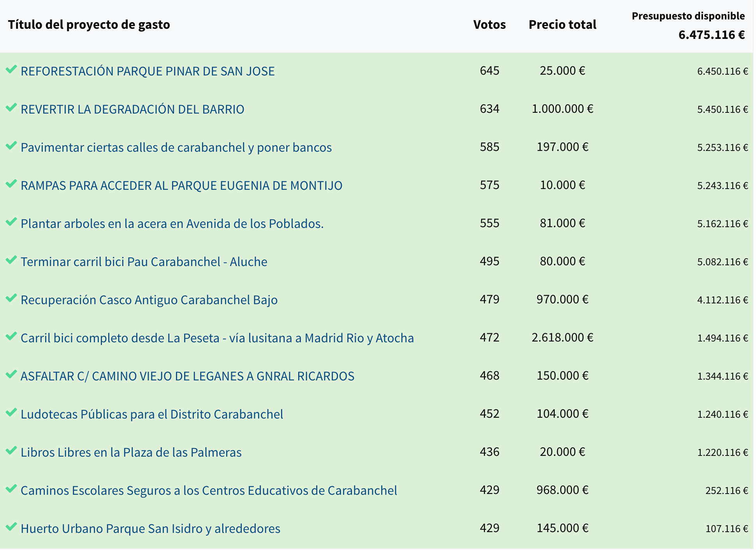
Task: Open REVERTIR LA DEGRADACIÓN DEL BARRIO project
Action: [132, 109]
